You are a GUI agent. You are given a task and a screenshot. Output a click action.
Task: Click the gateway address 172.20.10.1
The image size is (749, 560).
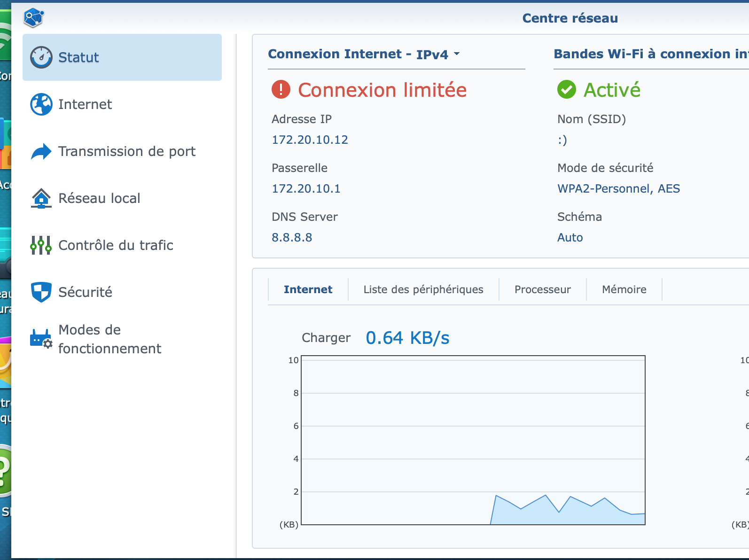pos(306,188)
